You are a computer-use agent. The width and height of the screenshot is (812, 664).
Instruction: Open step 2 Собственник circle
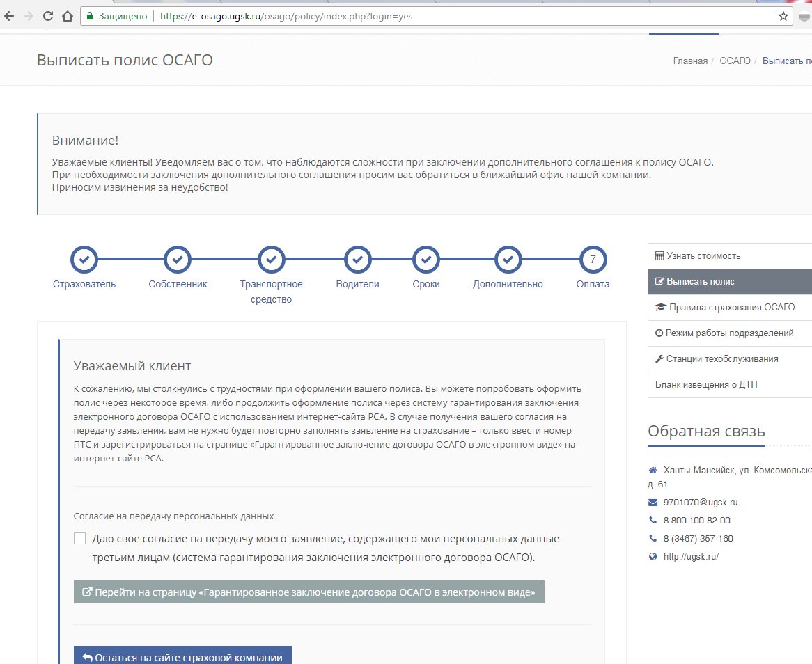pyautogui.click(x=177, y=260)
